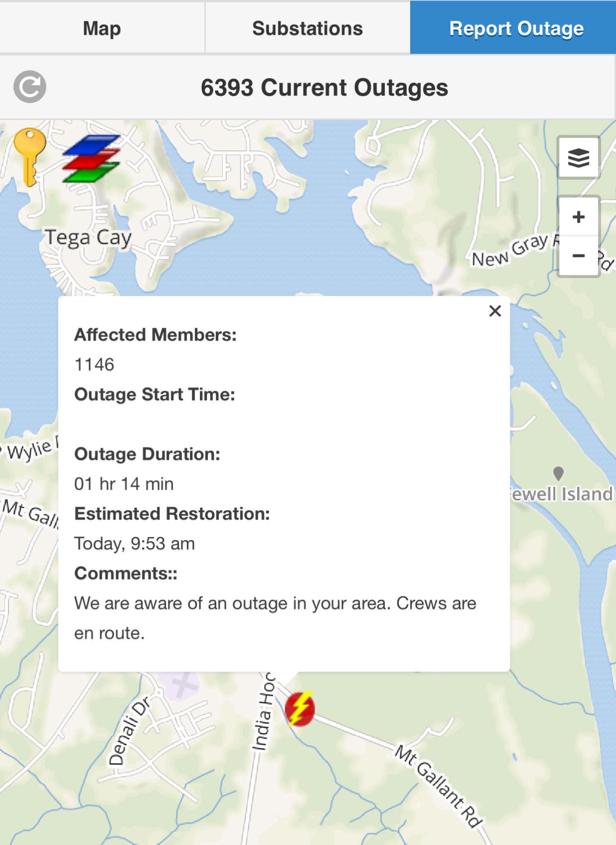The image size is (616, 845).
Task: Open the Substations tab
Action: [308, 28]
